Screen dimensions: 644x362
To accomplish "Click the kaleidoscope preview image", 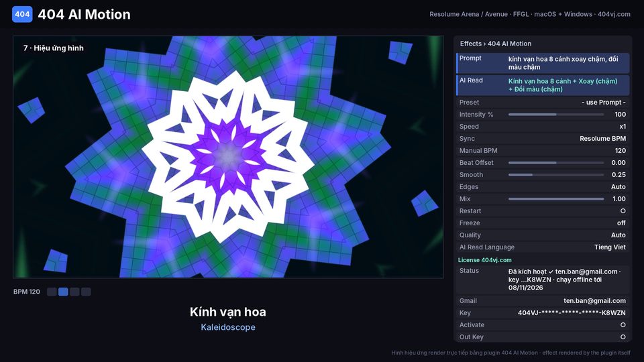I will [228, 157].
